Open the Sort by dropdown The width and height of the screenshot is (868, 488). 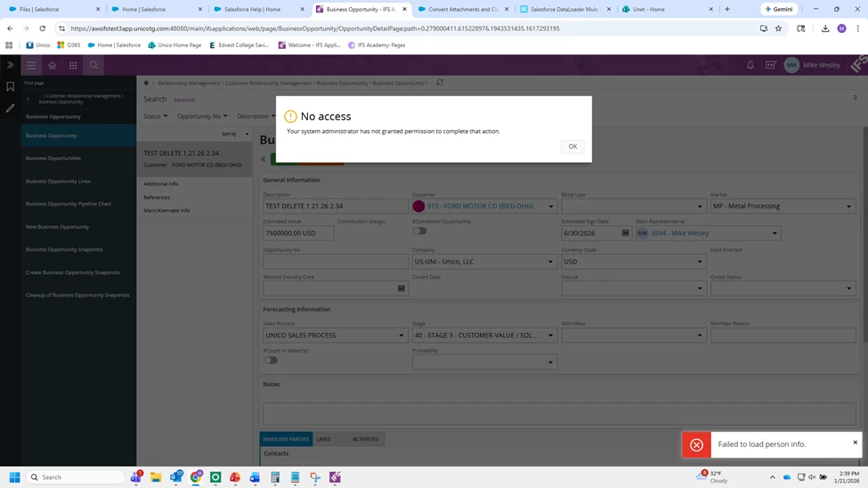(235, 134)
